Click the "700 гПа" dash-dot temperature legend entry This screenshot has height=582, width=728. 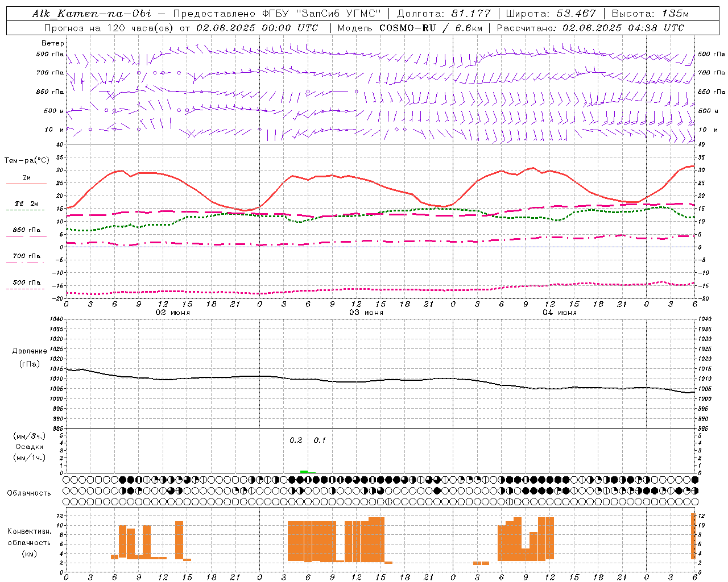click(x=27, y=256)
